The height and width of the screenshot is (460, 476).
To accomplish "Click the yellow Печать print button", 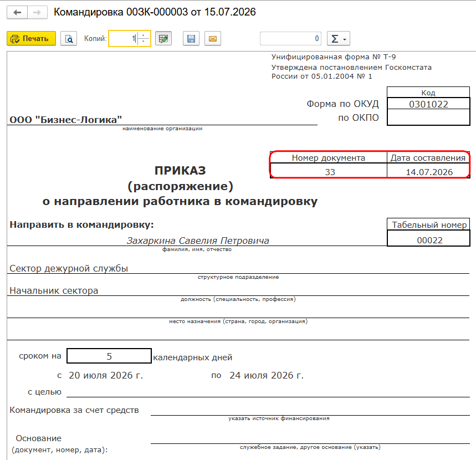I will coord(31,39).
